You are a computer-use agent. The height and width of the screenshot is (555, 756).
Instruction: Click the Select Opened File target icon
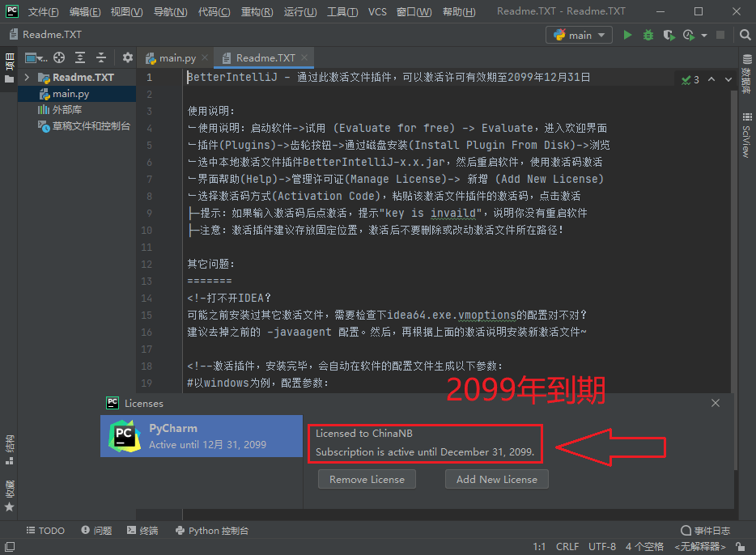(59, 57)
